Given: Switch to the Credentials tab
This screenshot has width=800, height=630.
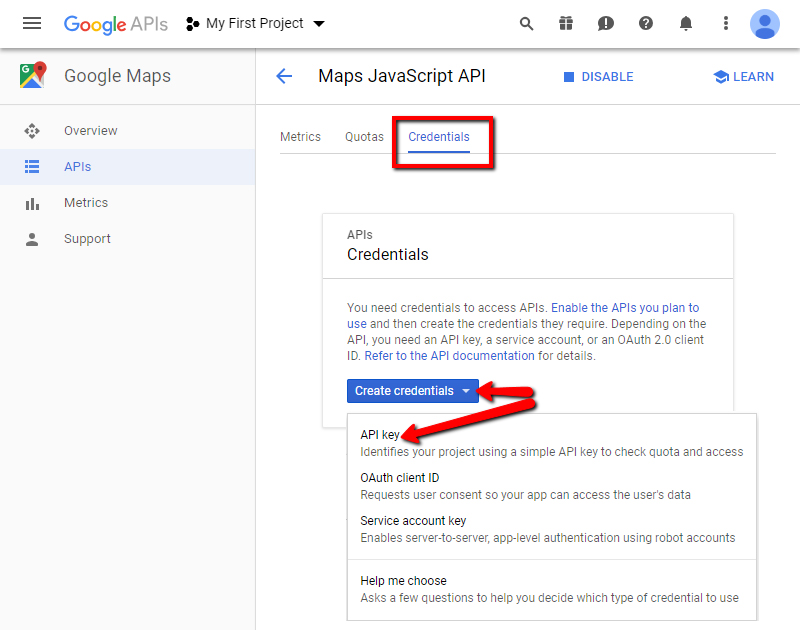Looking at the screenshot, I should (x=441, y=137).
